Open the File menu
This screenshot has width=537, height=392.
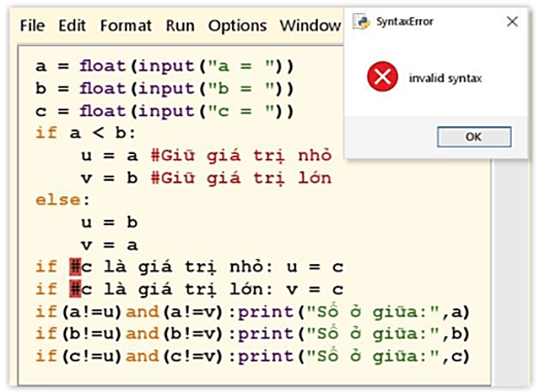point(32,25)
